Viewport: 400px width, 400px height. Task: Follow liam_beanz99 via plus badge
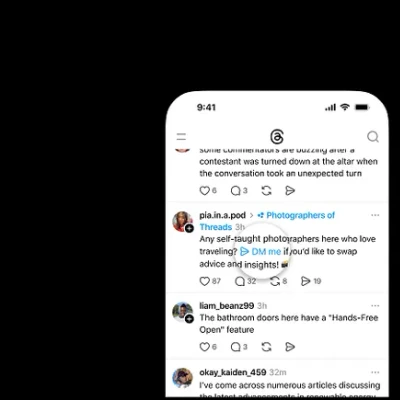click(189, 319)
